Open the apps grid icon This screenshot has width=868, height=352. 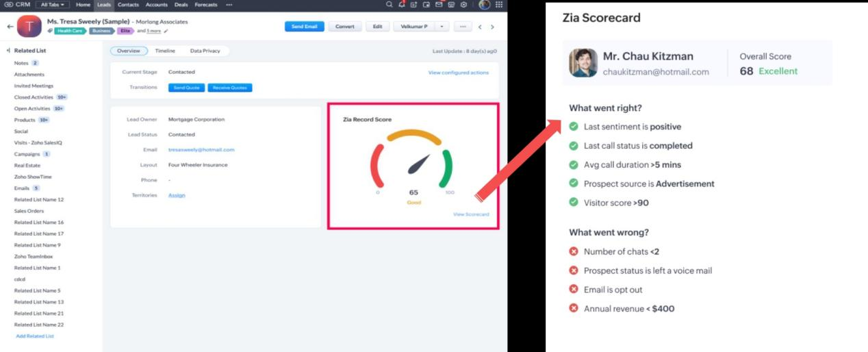pos(499,5)
